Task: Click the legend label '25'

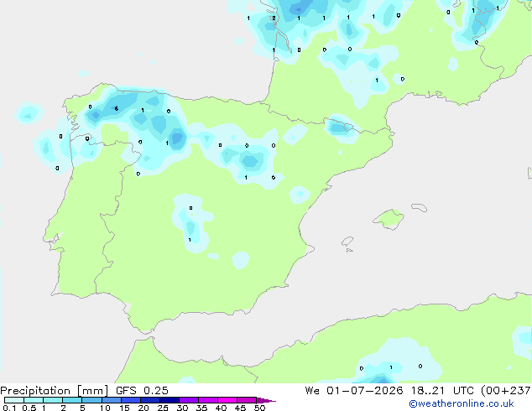Action: click(x=163, y=408)
